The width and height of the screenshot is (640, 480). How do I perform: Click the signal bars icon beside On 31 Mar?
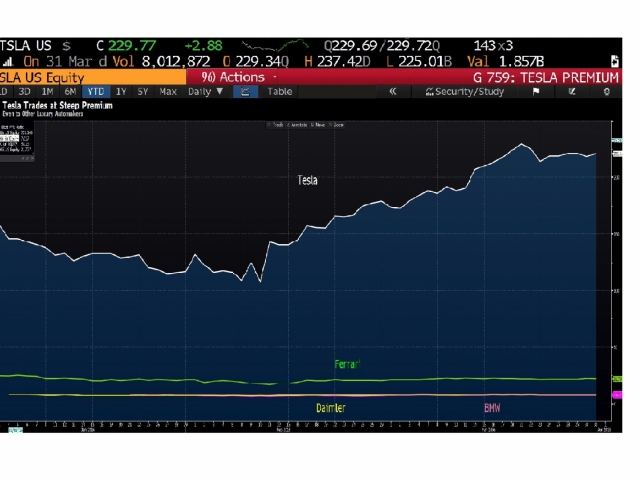click(6, 60)
